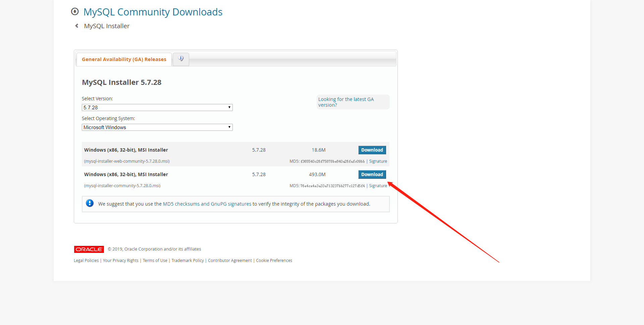Click the MD5 hash of the 493.0M installer
This screenshot has width=644, height=325.
tap(332, 186)
